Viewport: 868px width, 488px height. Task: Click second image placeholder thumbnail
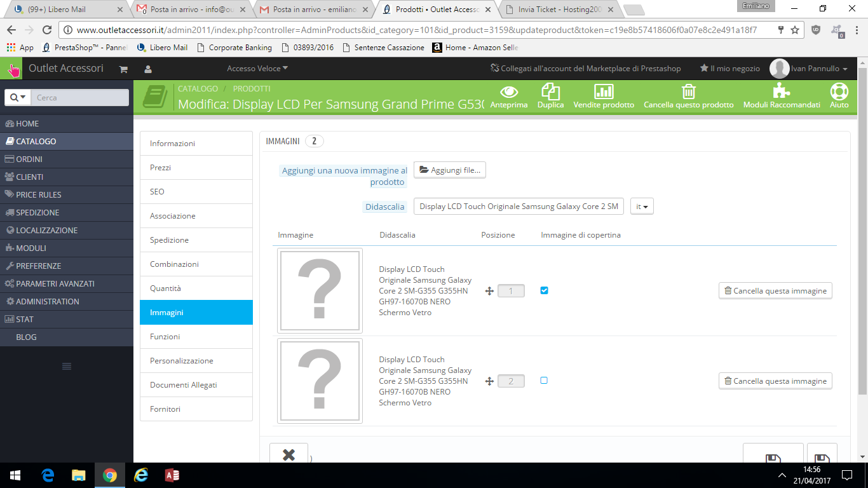click(x=320, y=381)
